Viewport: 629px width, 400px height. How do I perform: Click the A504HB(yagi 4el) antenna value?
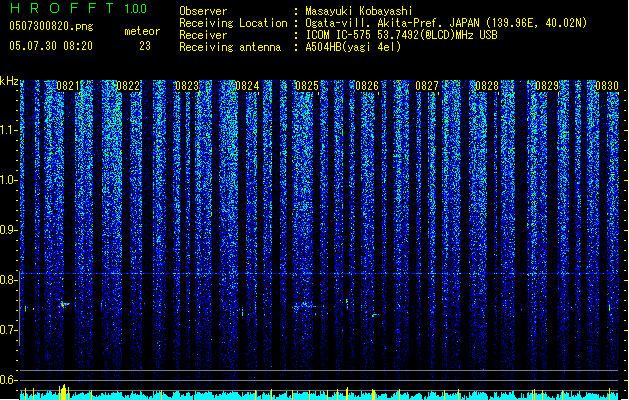pos(353,47)
